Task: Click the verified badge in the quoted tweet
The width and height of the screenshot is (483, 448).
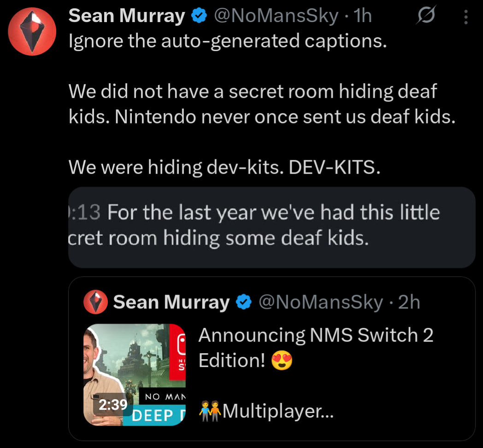Action: tap(244, 303)
